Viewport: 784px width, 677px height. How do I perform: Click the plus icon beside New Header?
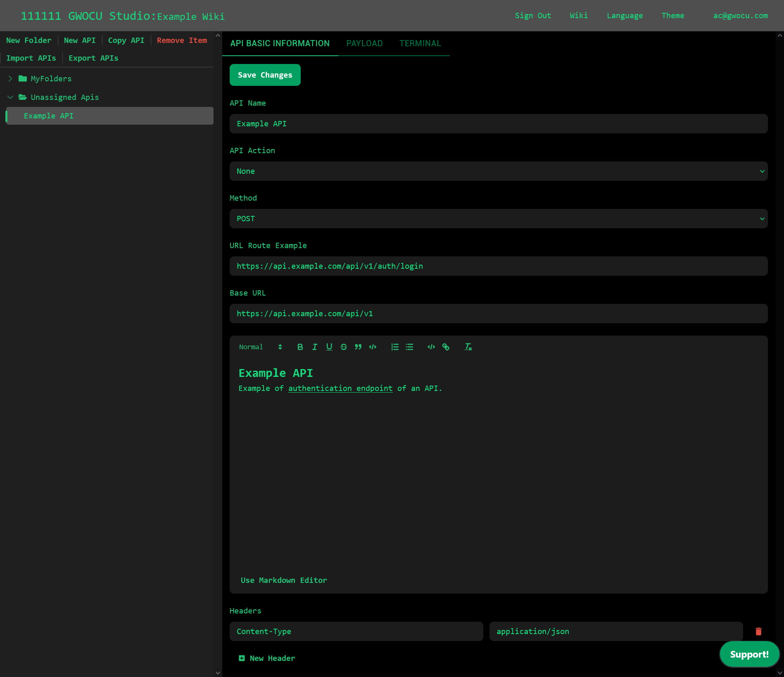point(242,658)
